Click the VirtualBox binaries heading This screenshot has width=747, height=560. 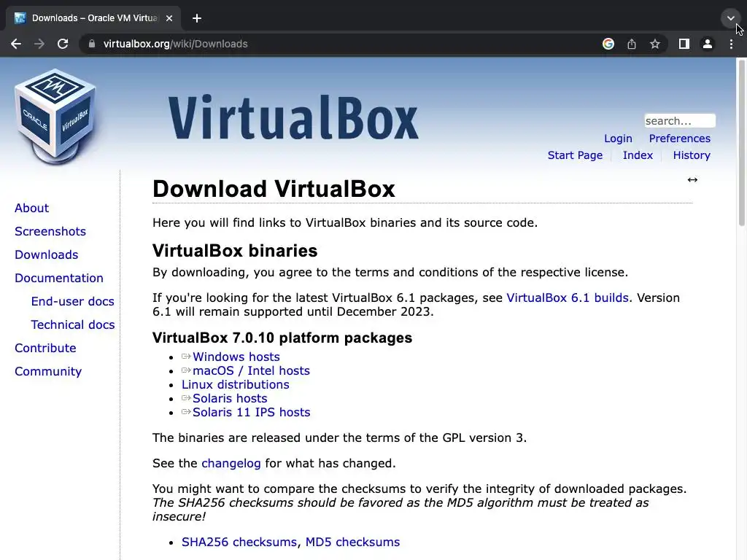[235, 251]
